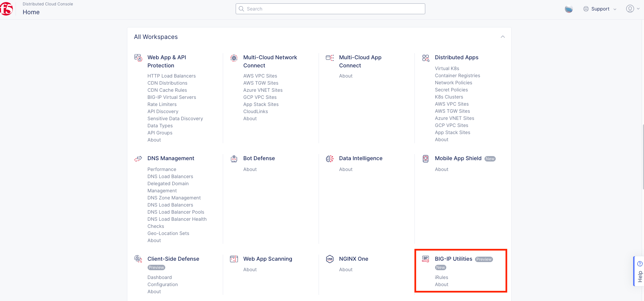Open the Help side tab
The width and height of the screenshot is (644, 301).
click(639, 272)
